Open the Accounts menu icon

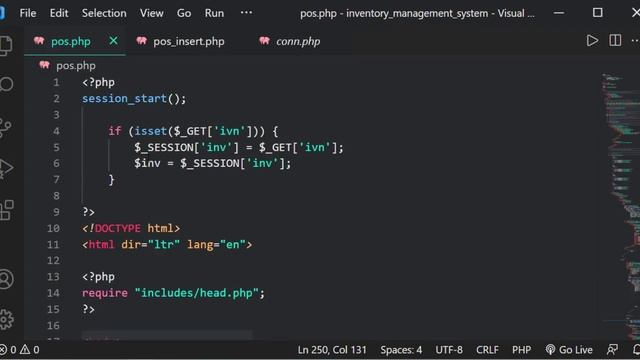point(6,280)
